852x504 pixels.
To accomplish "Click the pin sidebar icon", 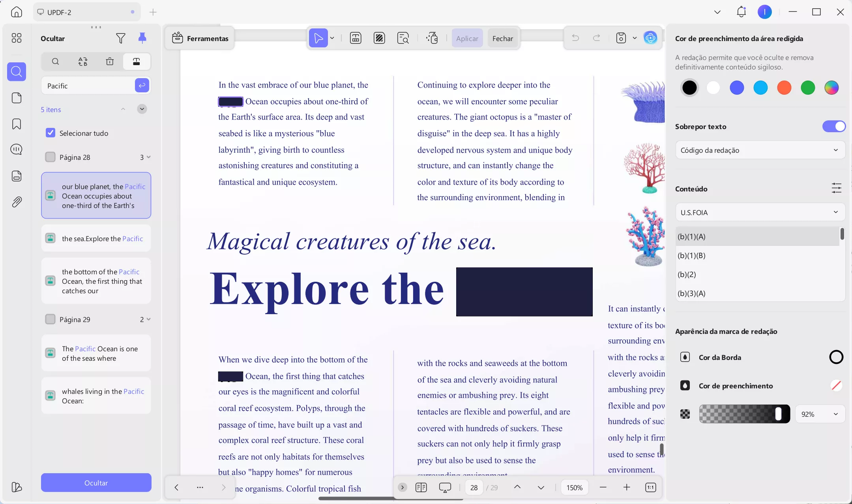I will pos(142,38).
